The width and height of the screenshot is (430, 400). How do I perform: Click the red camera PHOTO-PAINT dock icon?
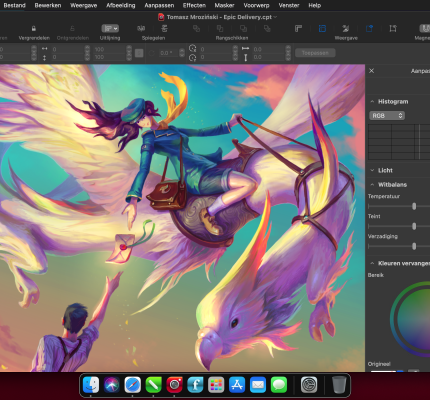pos(174,385)
